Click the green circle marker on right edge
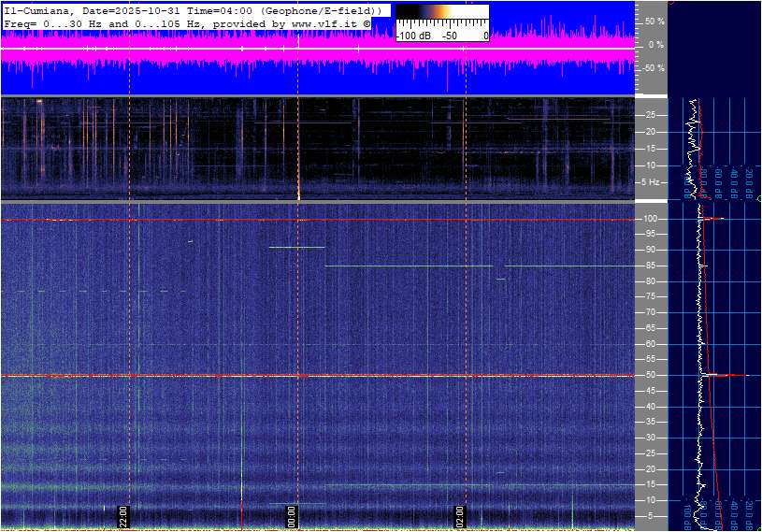This screenshot has height=532, width=762. tap(758, 198)
